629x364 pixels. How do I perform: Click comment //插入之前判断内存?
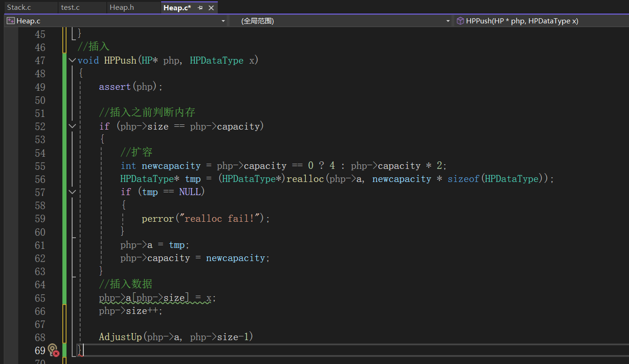[x=147, y=113]
